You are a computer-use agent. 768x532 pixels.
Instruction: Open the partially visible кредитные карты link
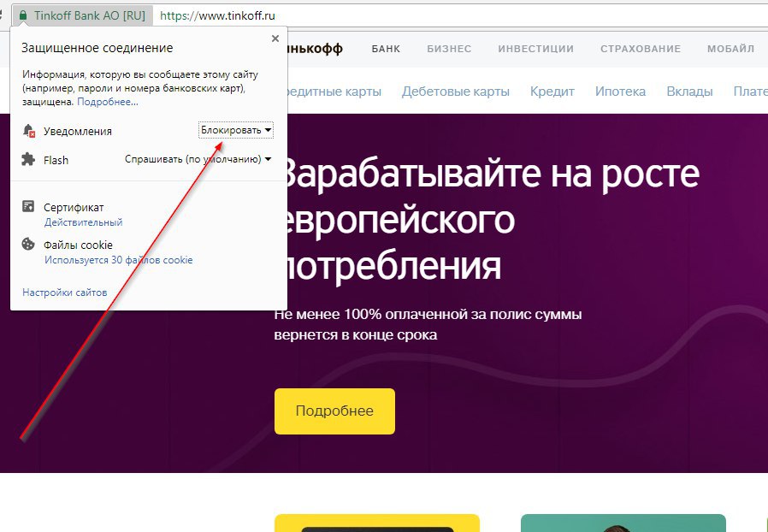[x=334, y=92]
